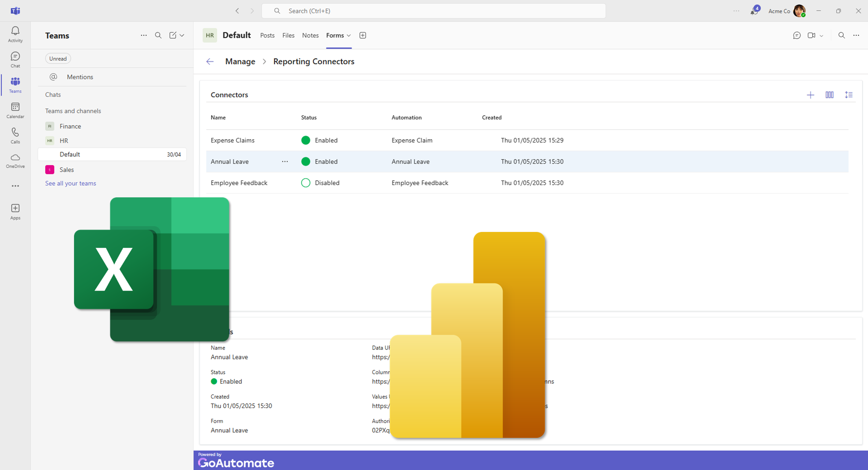
Task: Switch to the Files tab
Action: pyautogui.click(x=288, y=35)
